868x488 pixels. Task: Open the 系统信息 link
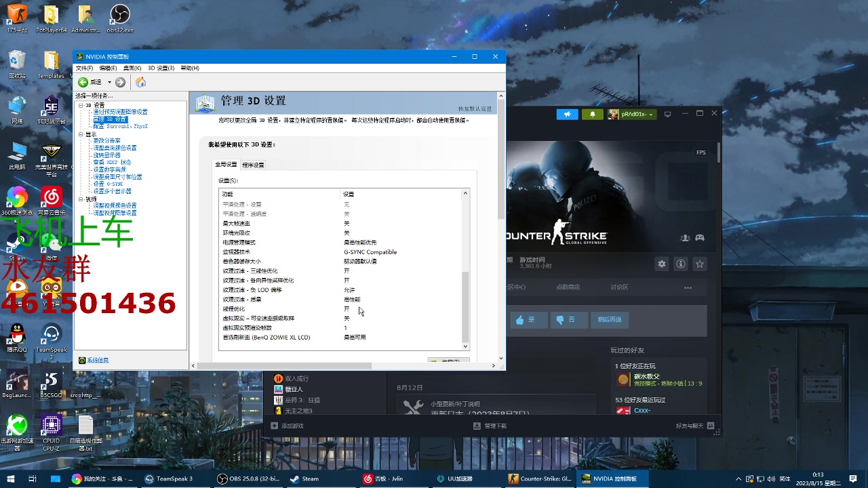(98, 360)
